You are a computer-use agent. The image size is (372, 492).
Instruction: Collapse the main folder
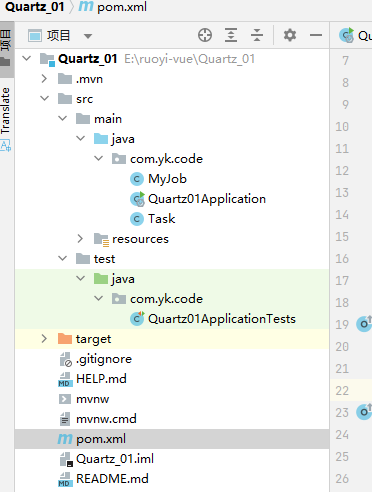62,119
